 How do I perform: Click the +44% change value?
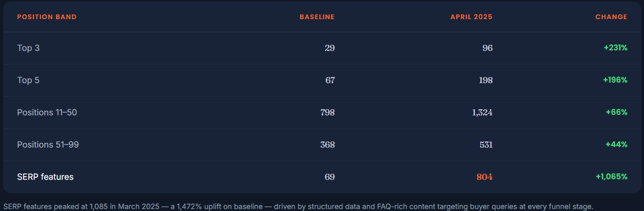617,145
